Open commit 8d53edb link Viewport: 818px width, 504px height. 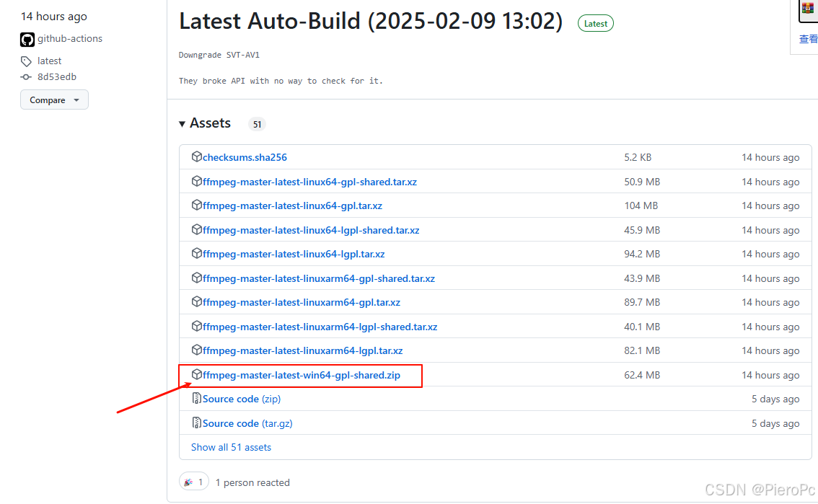click(57, 77)
